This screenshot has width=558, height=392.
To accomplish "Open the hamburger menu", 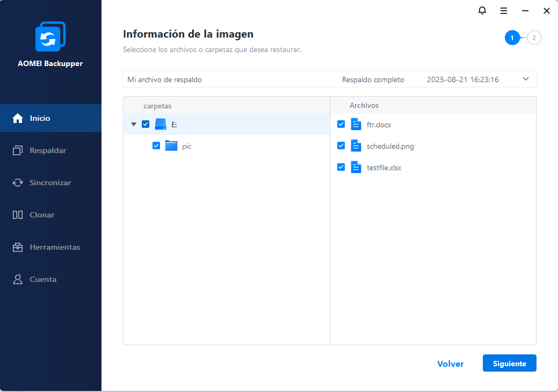I will 503,10.
